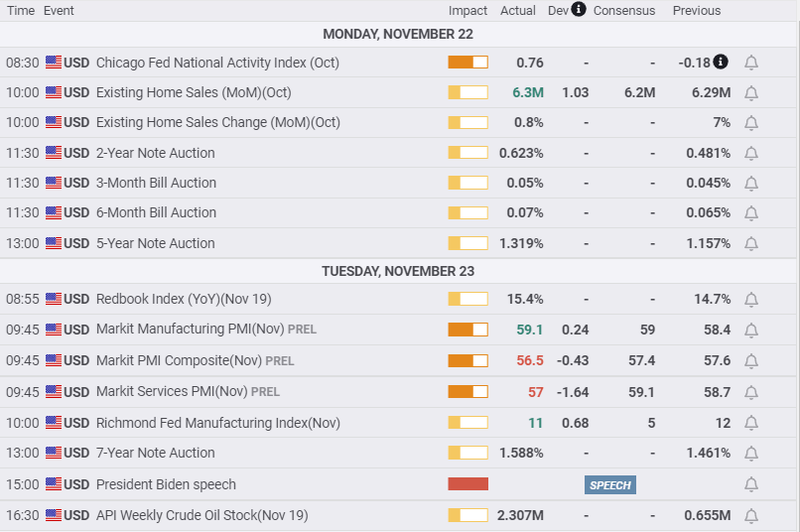The height and width of the screenshot is (532, 800).
Task: Click the bell icon for 2-Year Note Auction
Action: coord(751,154)
